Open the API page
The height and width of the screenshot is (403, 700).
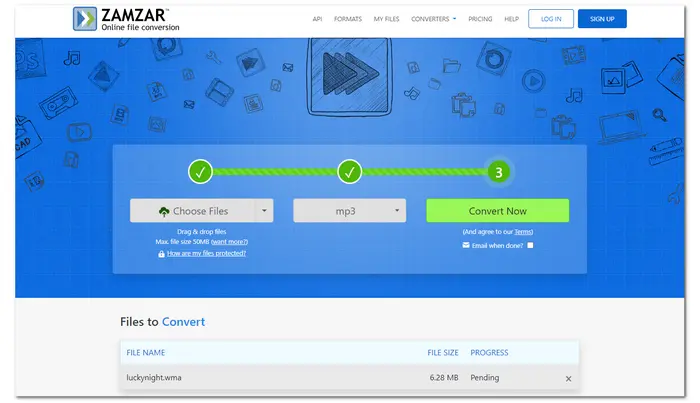click(317, 19)
